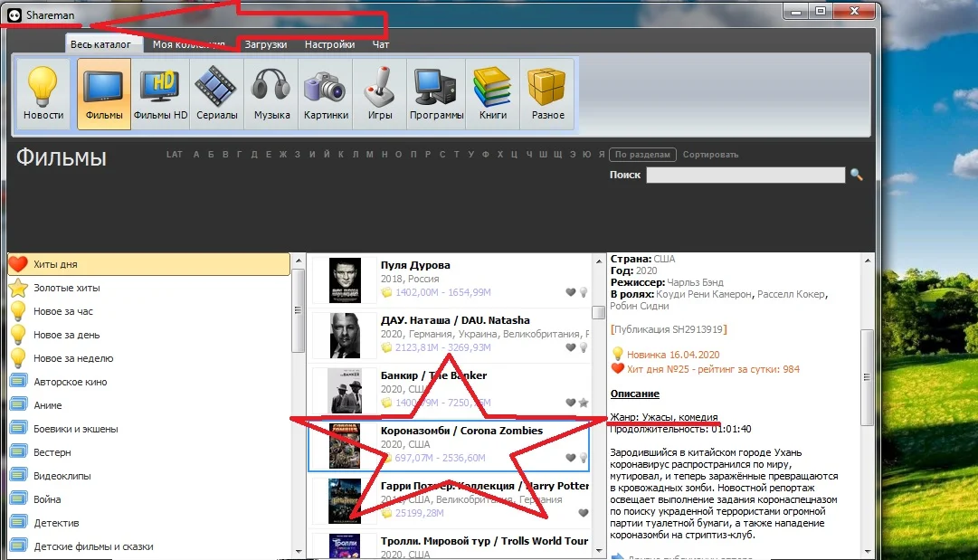Select the Игры catalog icon
This screenshot has width=978, height=560.
point(378,92)
